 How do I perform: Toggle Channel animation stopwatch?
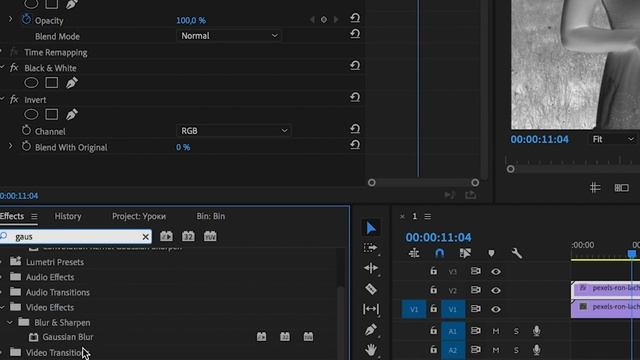pyautogui.click(x=26, y=130)
